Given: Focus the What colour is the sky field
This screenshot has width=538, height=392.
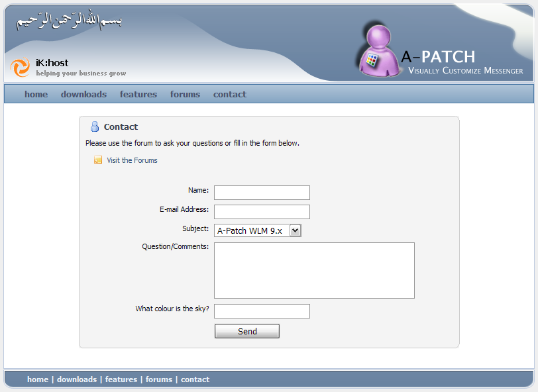Looking at the screenshot, I should pyautogui.click(x=262, y=311).
